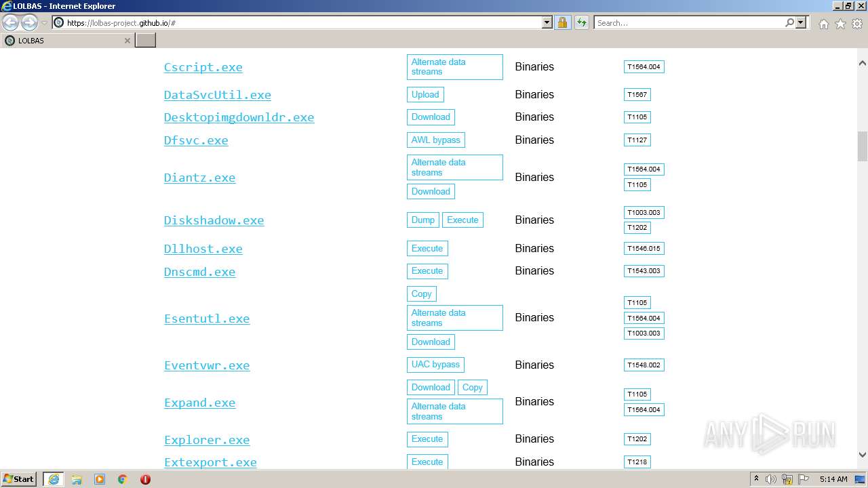
Task: Open the Eventvwr.exe link
Action: pos(207,365)
